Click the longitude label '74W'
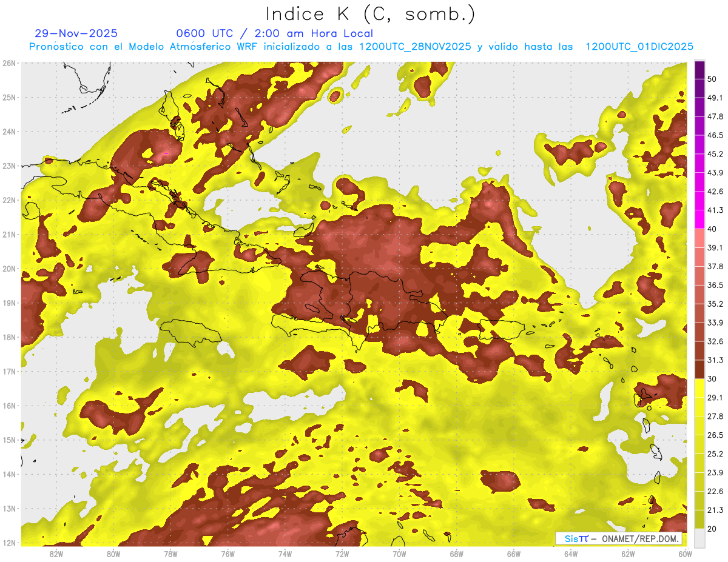 coord(285,554)
